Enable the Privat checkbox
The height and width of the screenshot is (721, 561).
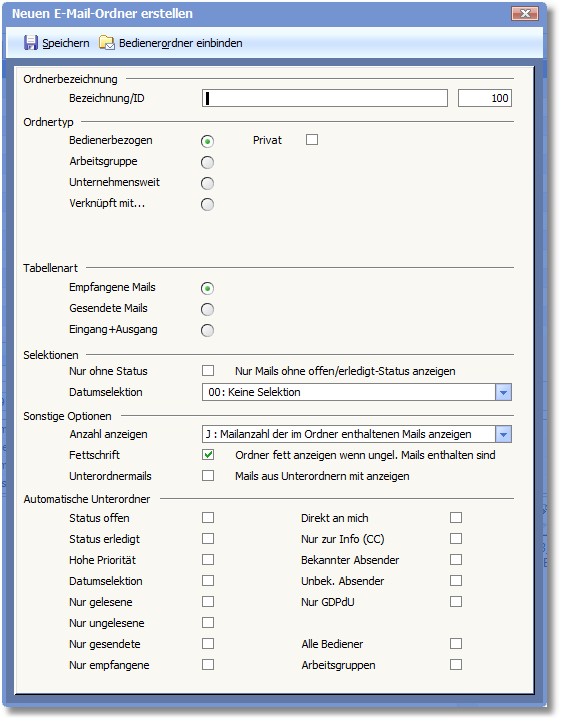(312, 139)
